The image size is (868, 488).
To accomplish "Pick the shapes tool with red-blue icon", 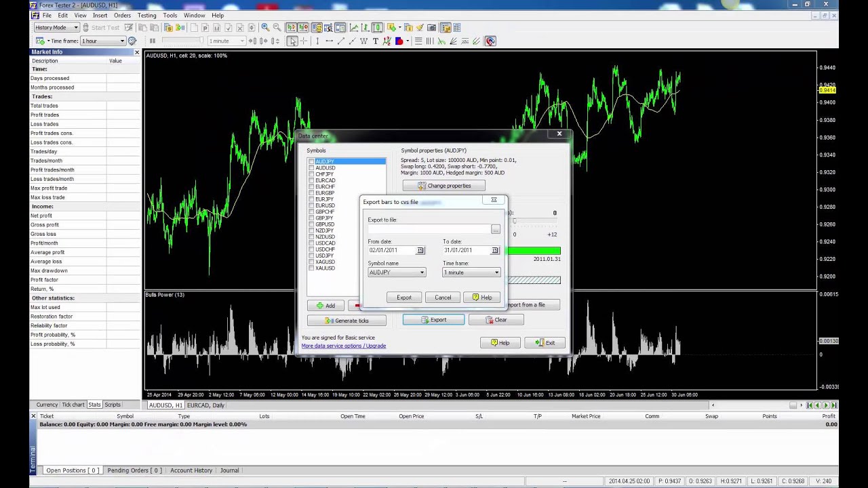I will coord(399,41).
